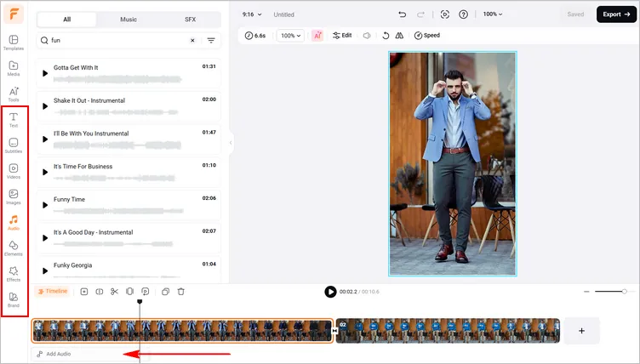Mute clip using the volume icon
The image size is (640, 364).
(x=367, y=36)
